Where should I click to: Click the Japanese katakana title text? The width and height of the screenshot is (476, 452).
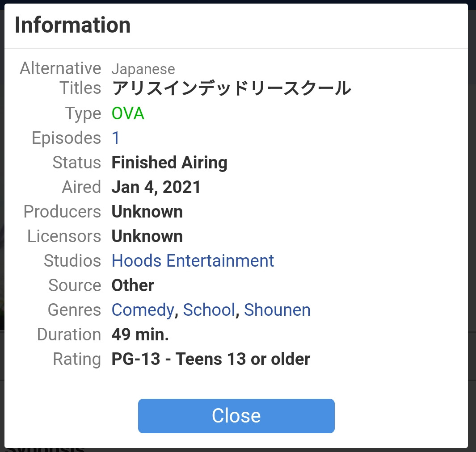(231, 88)
